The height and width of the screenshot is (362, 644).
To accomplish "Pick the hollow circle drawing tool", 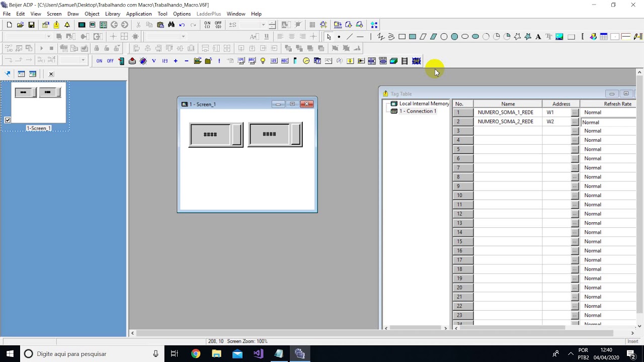I will tap(444, 37).
